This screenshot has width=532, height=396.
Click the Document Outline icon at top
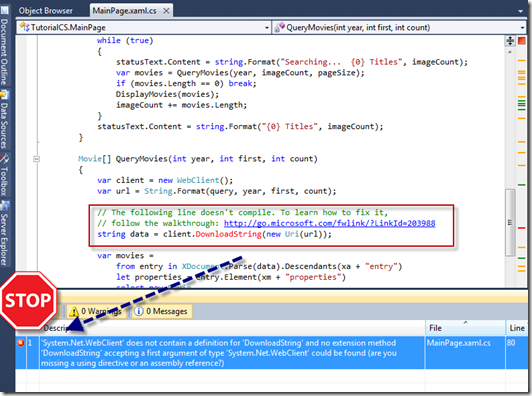4,10
